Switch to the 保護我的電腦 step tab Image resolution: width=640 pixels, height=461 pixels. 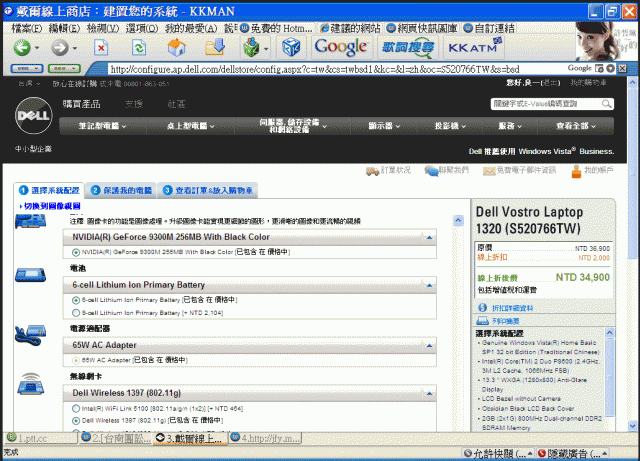(x=122, y=190)
